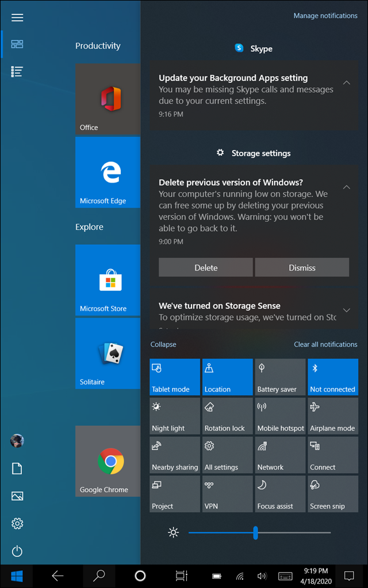Viewport: 368px width, 588px height.
Task: Click the Power icon in Start sidebar
Action: tap(17, 551)
